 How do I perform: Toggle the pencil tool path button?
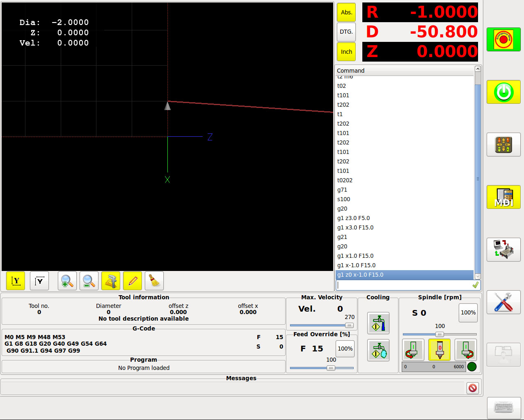point(133,281)
